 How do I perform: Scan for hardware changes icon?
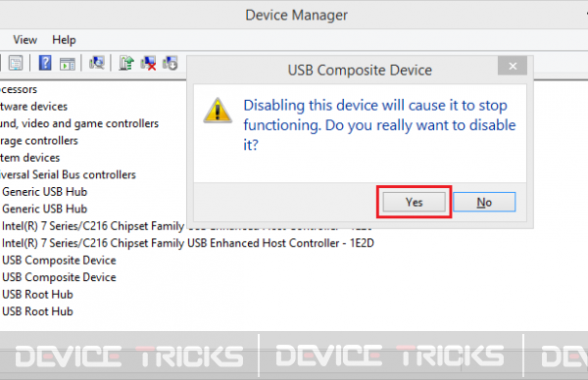coord(97,63)
